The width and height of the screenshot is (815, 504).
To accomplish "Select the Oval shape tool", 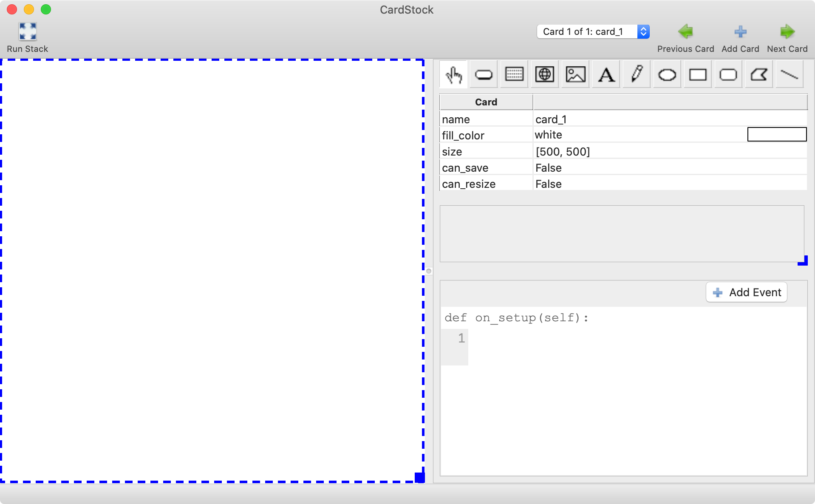I will 667,75.
